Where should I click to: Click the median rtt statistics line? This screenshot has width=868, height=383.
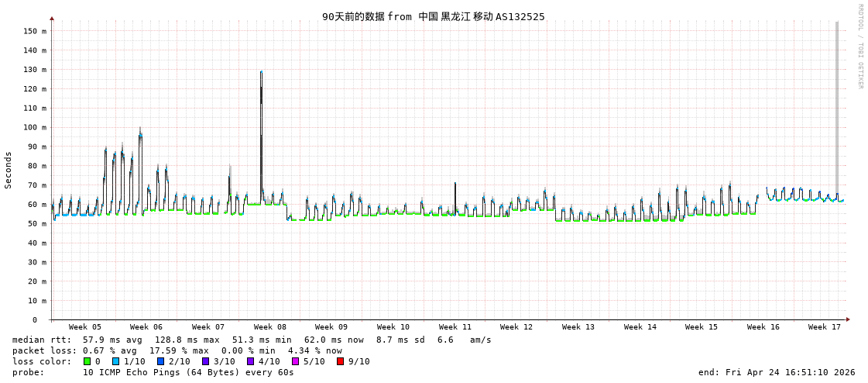[x=252, y=340]
